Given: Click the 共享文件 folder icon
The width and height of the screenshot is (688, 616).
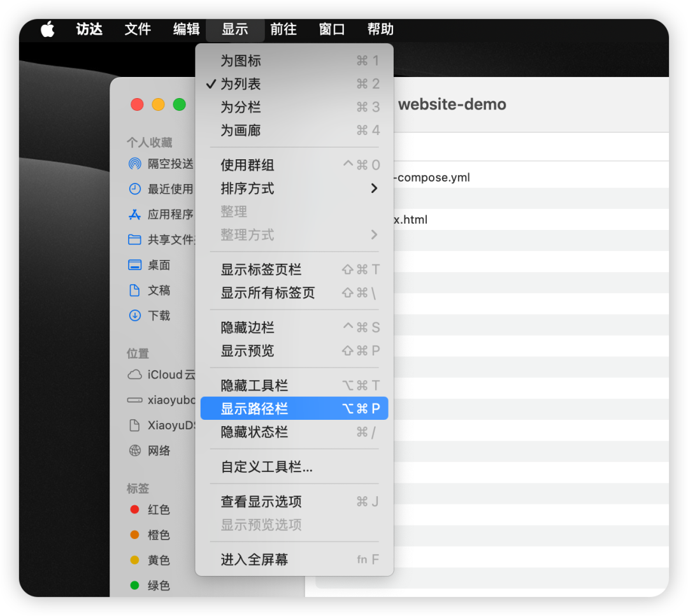Looking at the screenshot, I should tap(134, 240).
